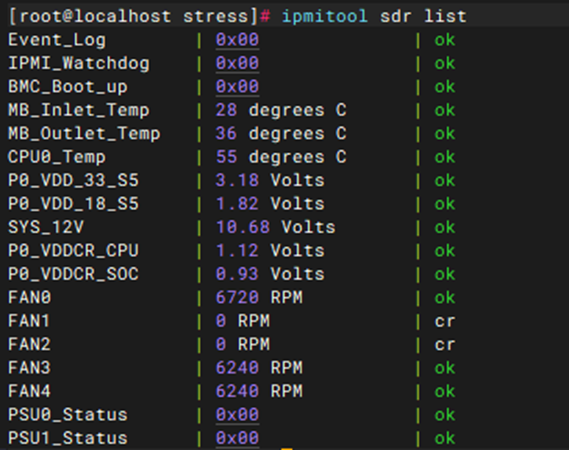
Task: Click the root@localhost stress prompt text
Action: coord(134,16)
